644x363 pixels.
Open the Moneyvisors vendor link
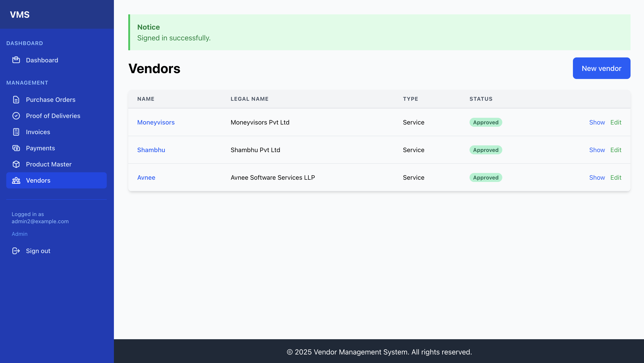(156, 122)
